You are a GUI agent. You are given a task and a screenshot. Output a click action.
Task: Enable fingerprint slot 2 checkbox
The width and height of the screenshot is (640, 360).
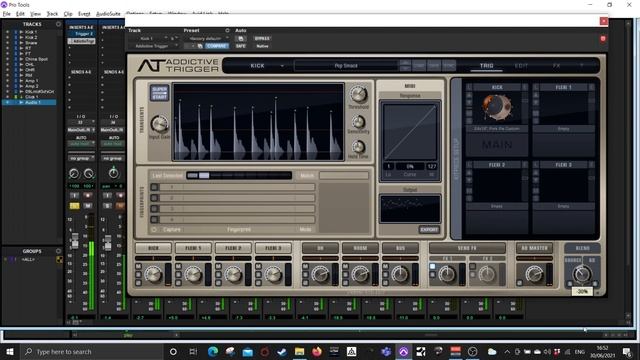pos(154,198)
